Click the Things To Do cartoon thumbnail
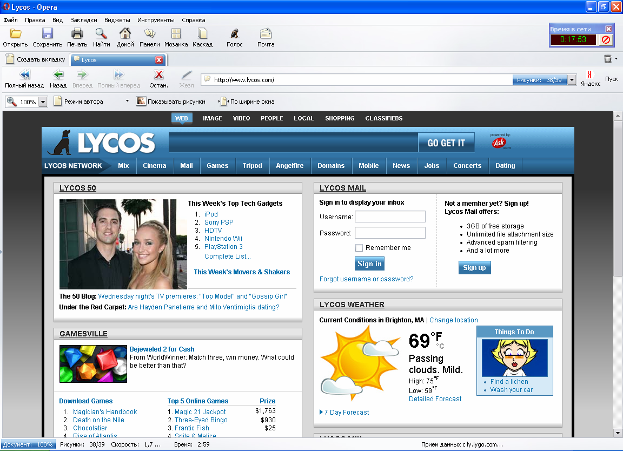The height and width of the screenshot is (451, 623). (x=515, y=358)
